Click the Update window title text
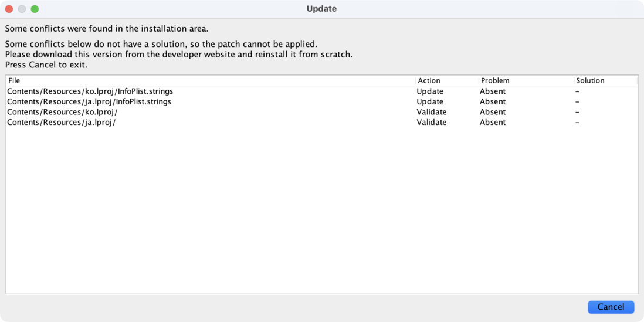The width and height of the screenshot is (644, 322). [321, 9]
